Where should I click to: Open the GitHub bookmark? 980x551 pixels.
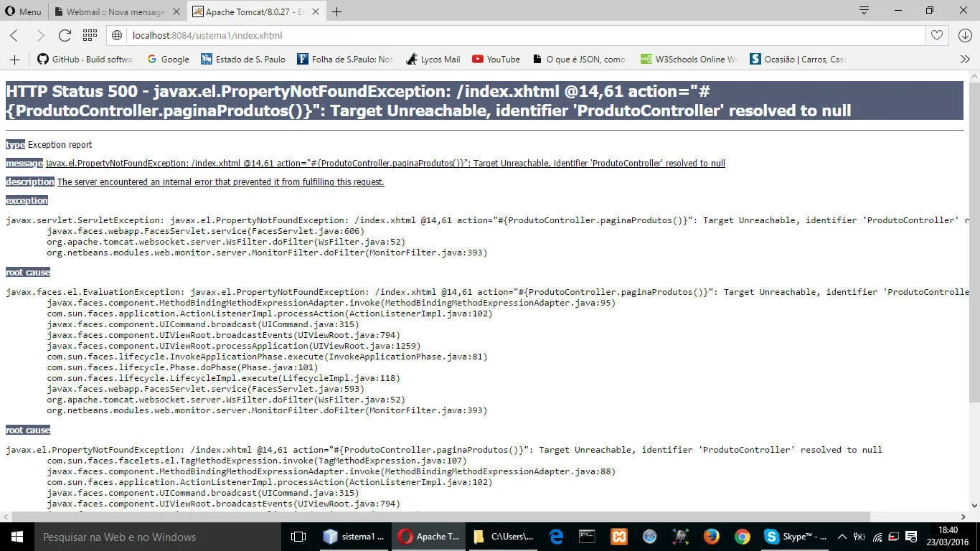coord(85,60)
